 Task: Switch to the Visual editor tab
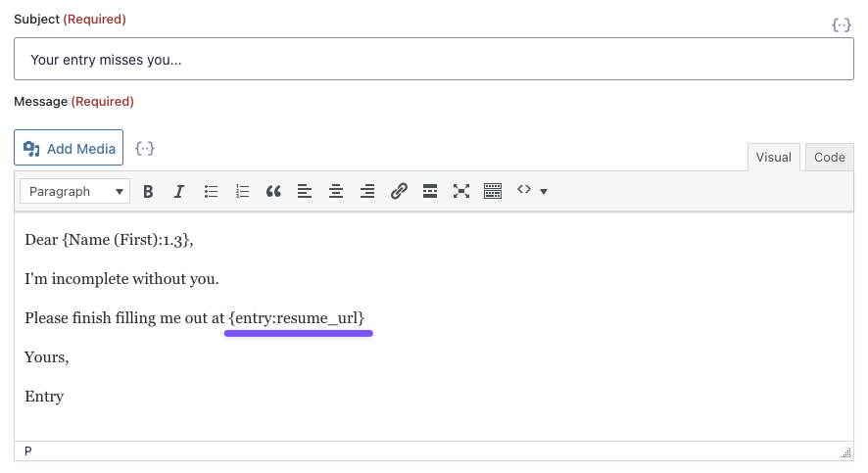click(x=773, y=158)
